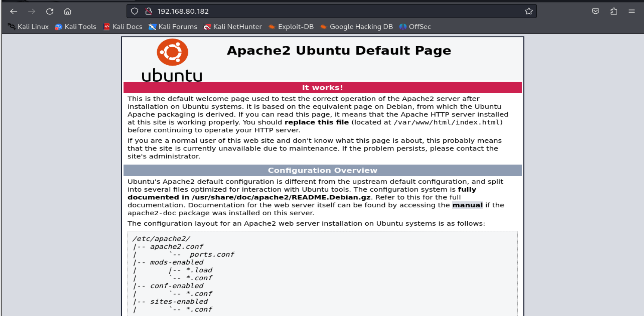Bookmark this page with the star
Screen dimensions: 644x316
(529, 11)
